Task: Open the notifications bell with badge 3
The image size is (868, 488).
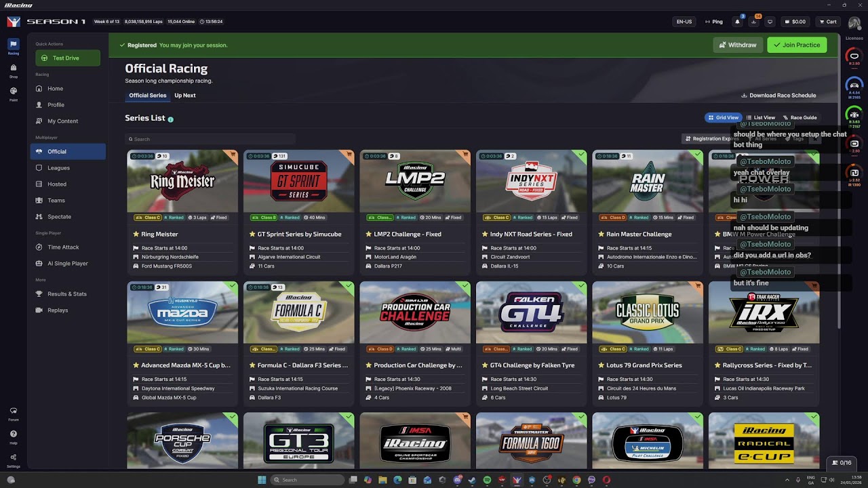Action: pyautogui.click(x=737, y=22)
